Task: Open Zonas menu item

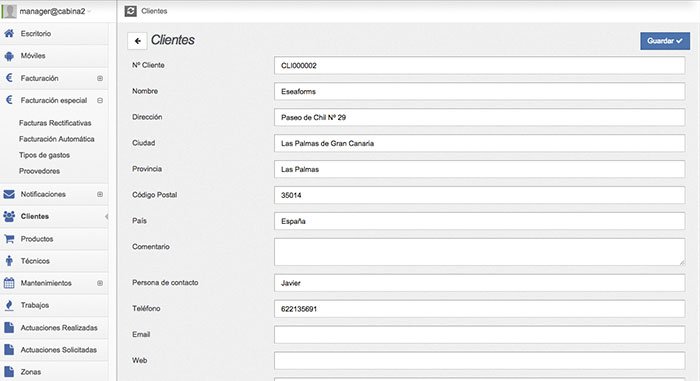Action: (x=54, y=372)
